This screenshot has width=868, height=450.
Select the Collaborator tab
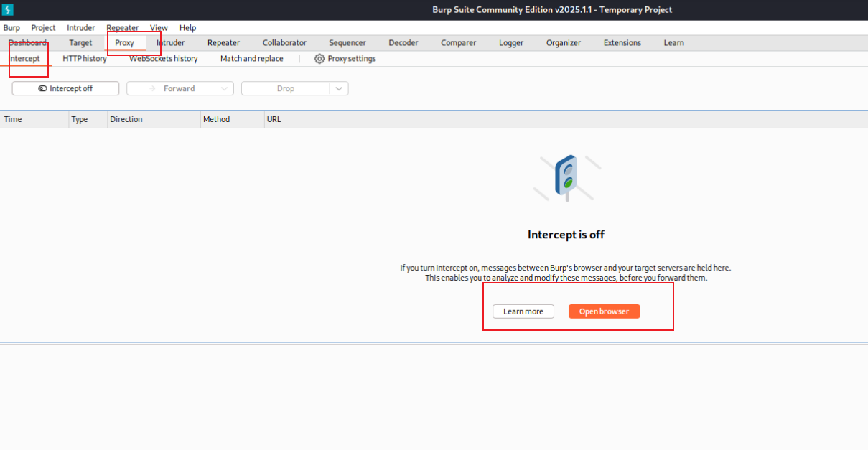(x=284, y=43)
